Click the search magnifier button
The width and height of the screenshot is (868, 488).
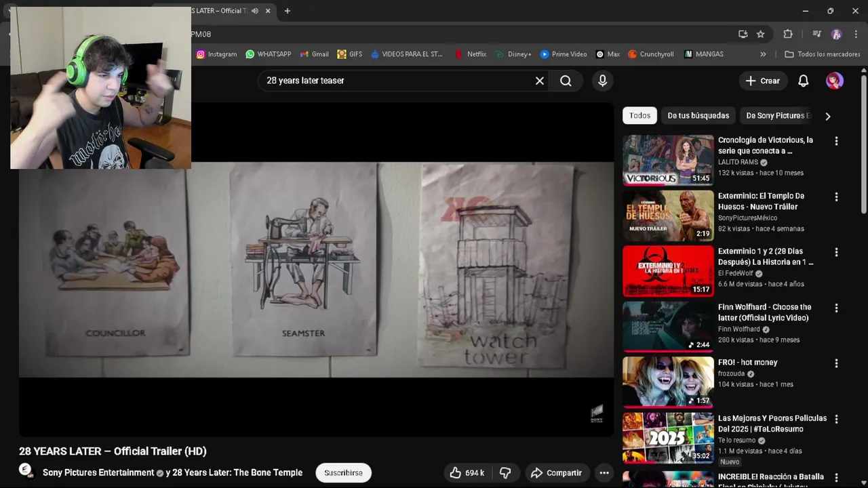pos(566,81)
